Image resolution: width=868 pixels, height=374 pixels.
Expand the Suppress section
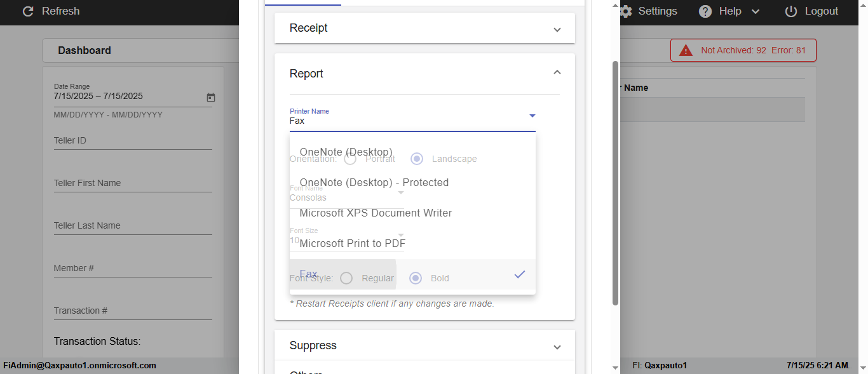[557, 347]
